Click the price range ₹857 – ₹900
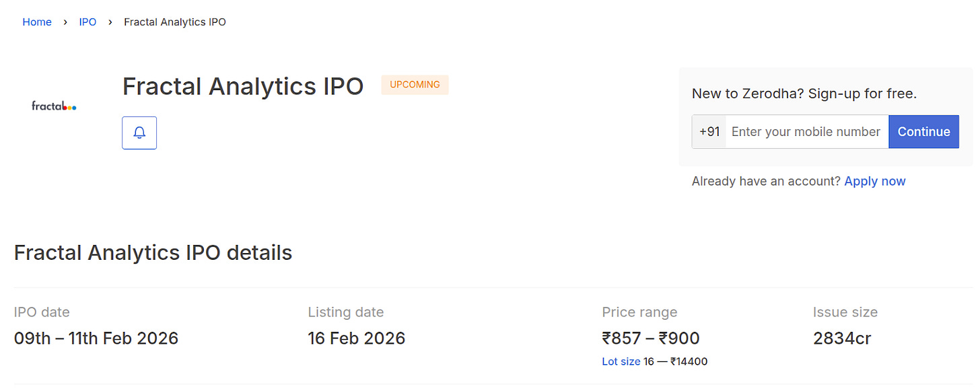This screenshot has height=389, width=980. pyautogui.click(x=651, y=338)
